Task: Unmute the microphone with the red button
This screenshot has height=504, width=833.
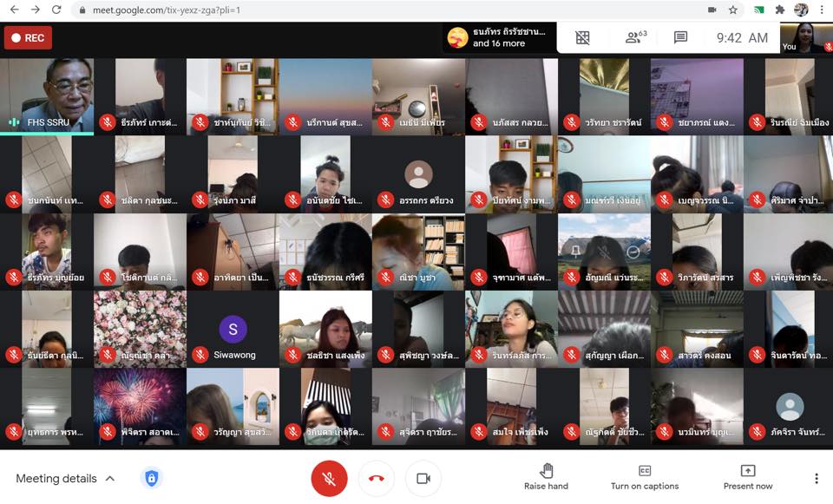Action: tap(329, 478)
